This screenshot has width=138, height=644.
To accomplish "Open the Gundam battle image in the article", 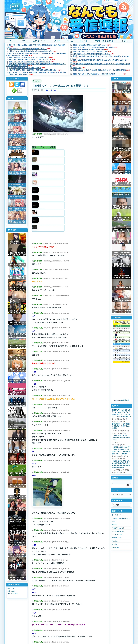I will coord(58,113).
